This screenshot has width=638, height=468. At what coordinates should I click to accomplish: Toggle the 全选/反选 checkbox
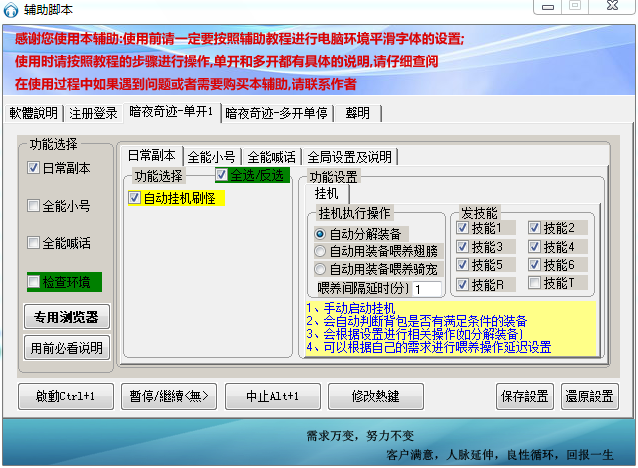coord(222,176)
